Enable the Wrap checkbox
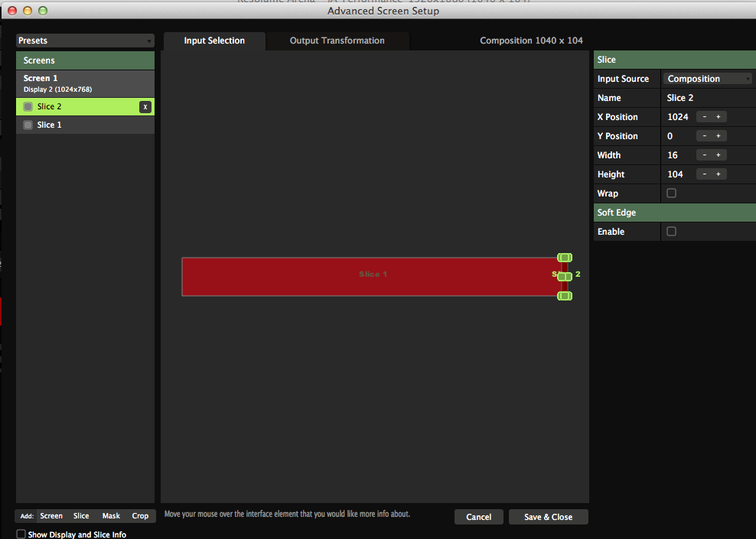Viewport: 756px width, 539px height. [x=671, y=193]
